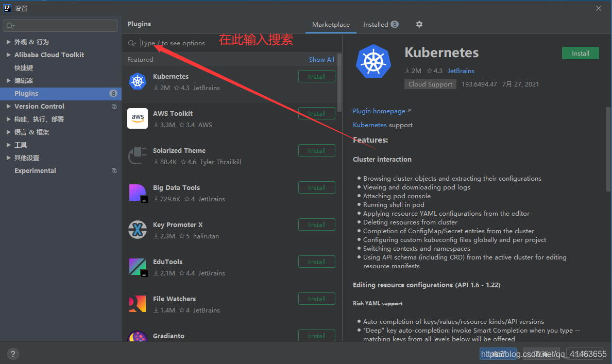Click the settings search field

(60, 26)
